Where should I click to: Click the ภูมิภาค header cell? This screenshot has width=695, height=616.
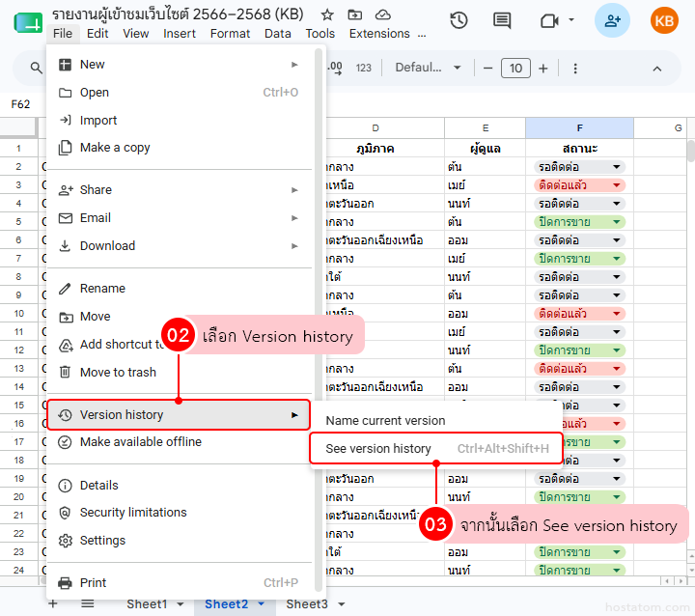[x=375, y=149]
